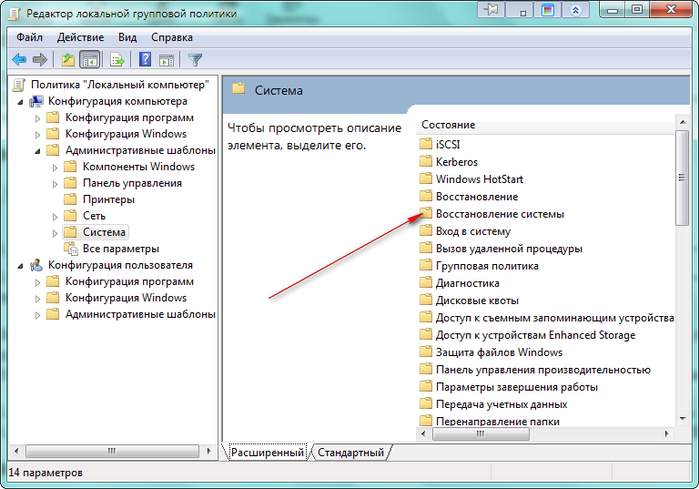Click the policy document icon in title bar
Image resolution: width=699 pixels, height=489 pixels.
click(14, 13)
